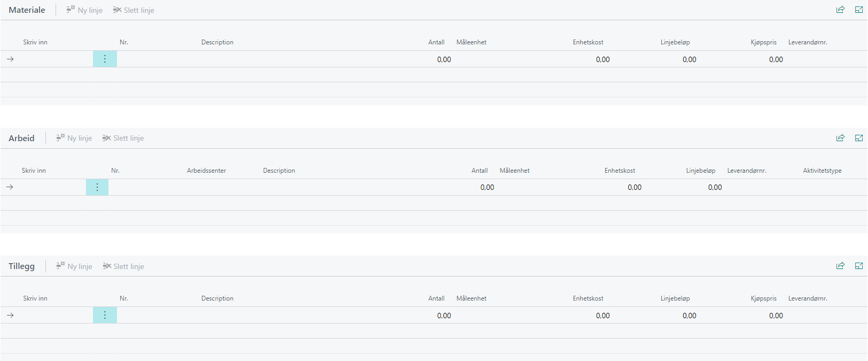Image resolution: width=868 pixels, height=361 pixels.
Task: Expand Materiale section to full view icon
Action: [859, 10]
